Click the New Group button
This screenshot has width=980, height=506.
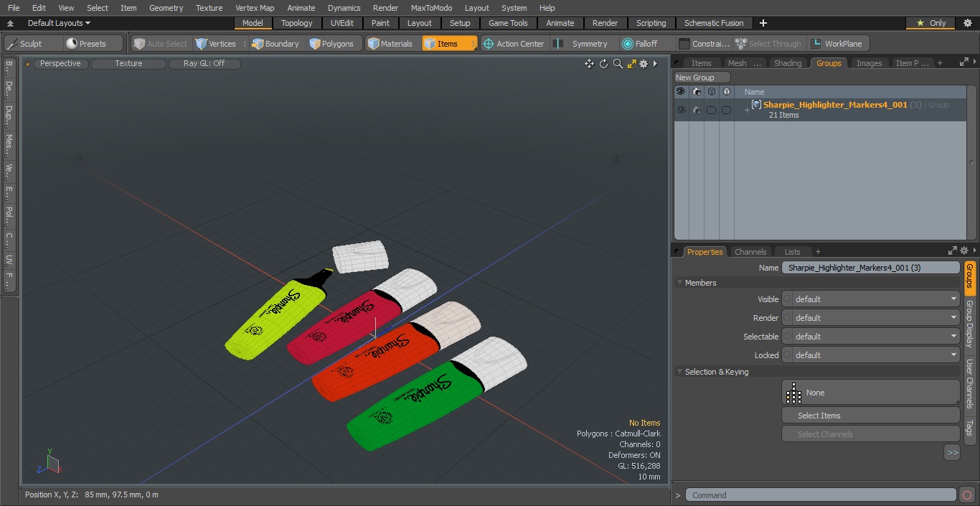[x=702, y=78]
